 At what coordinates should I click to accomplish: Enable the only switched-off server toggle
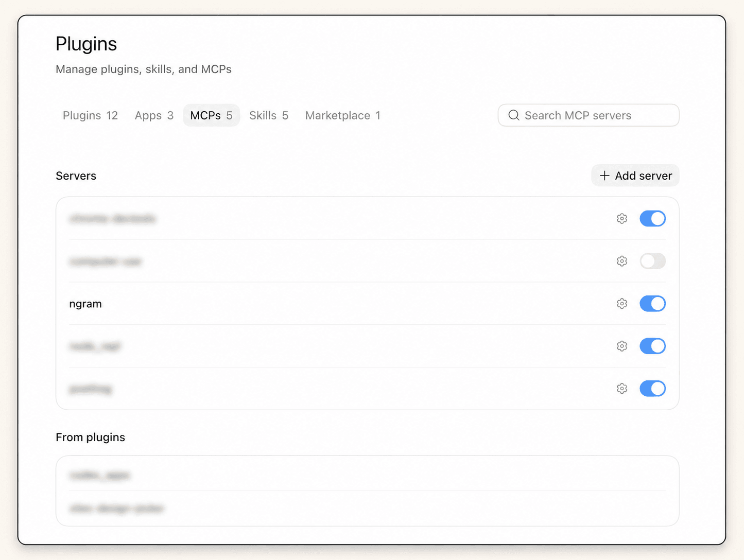[x=652, y=261]
